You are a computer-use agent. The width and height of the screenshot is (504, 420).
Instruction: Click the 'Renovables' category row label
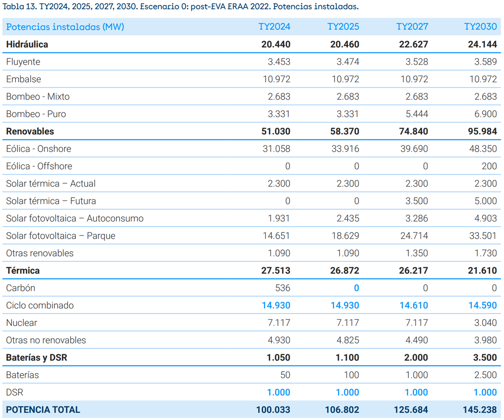[30, 132]
